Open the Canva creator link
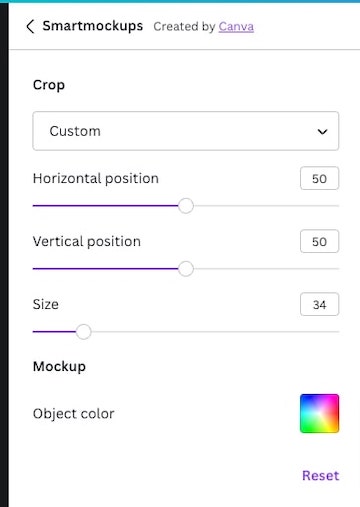Image resolution: width=360 pixels, height=507 pixels. (x=236, y=27)
